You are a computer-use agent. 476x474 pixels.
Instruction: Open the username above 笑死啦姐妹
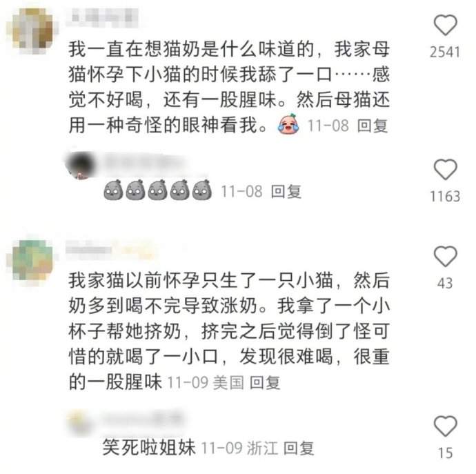click(x=143, y=419)
